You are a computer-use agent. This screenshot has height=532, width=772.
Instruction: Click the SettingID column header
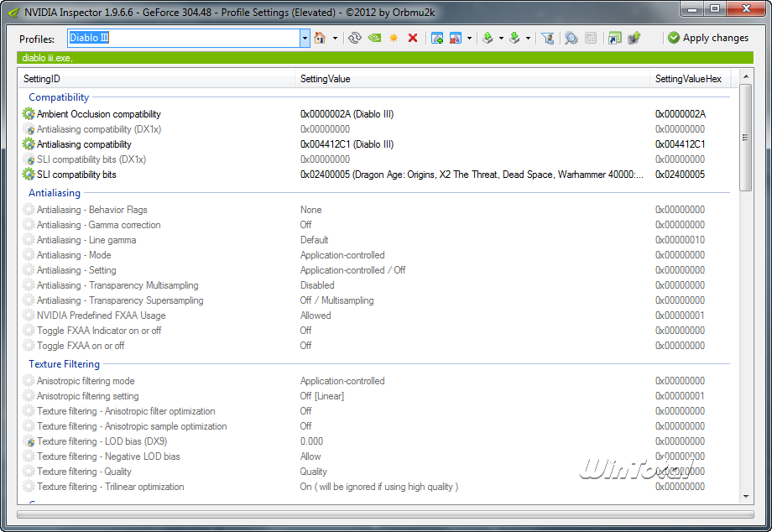pyautogui.click(x=157, y=79)
